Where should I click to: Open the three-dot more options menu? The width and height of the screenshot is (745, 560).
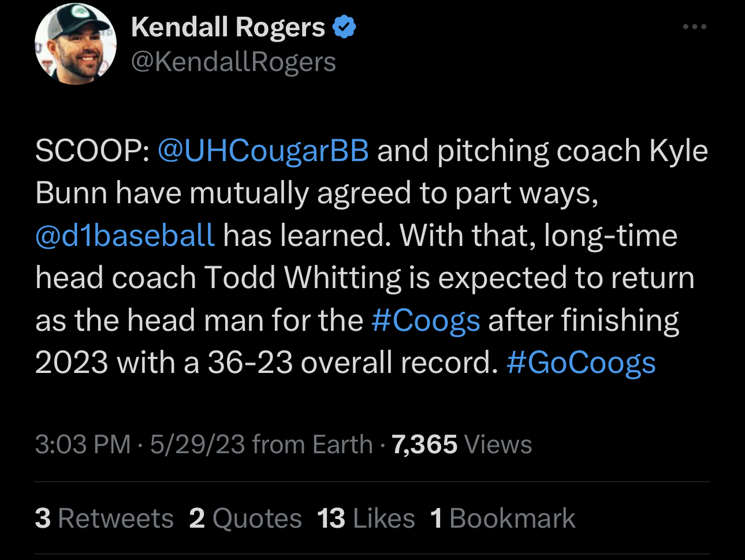tap(694, 27)
